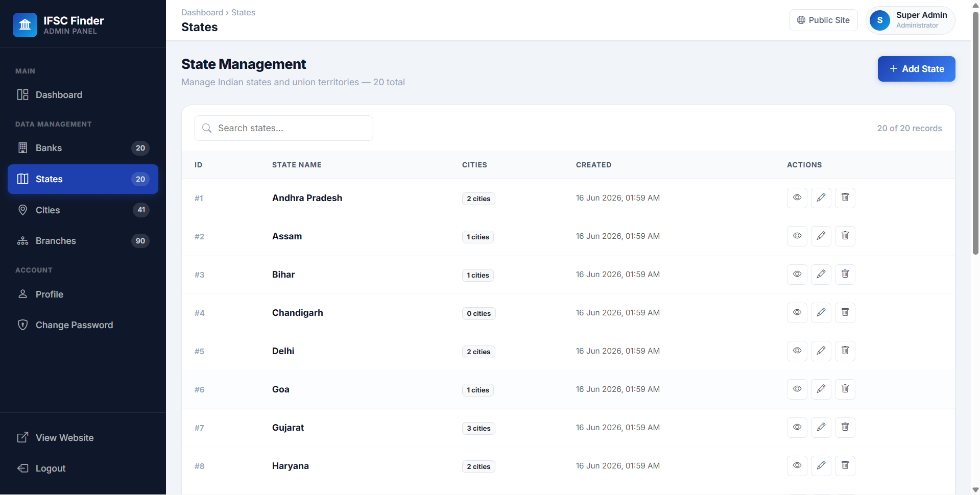View details of Haryana state
The image size is (980, 495).
click(797, 465)
